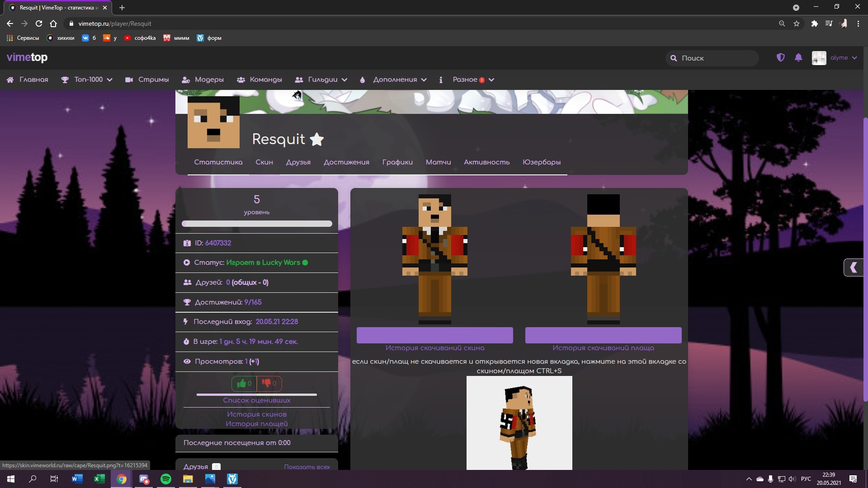Open the alyme account dropdown
This screenshot has width=868, height=488.
point(844,58)
